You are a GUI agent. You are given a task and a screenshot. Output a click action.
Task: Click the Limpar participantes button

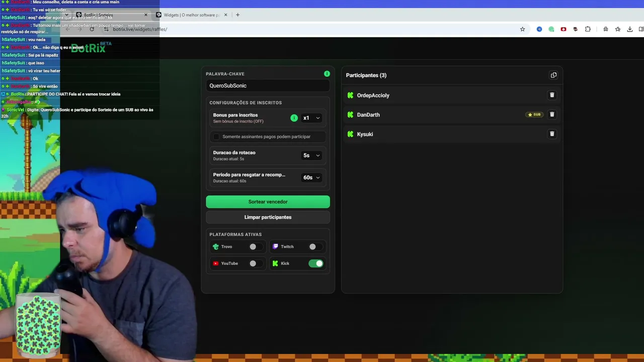(x=268, y=217)
